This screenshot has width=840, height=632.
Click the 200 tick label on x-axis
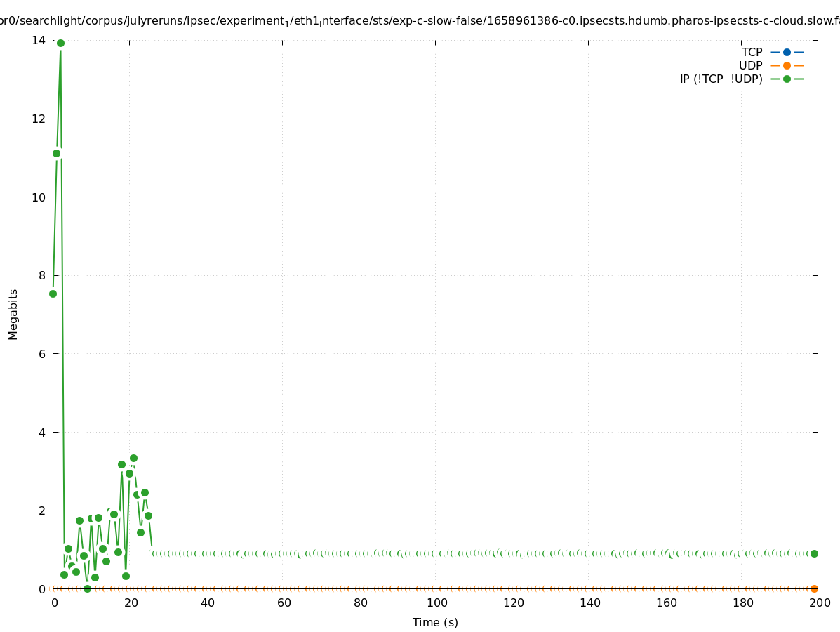[820, 603]
